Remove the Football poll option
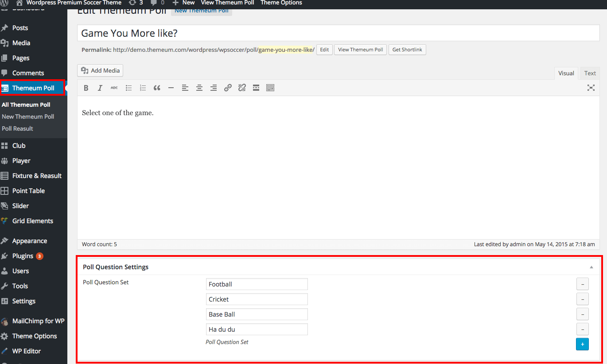The height and width of the screenshot is (364, 607). (x=582, y=284)
